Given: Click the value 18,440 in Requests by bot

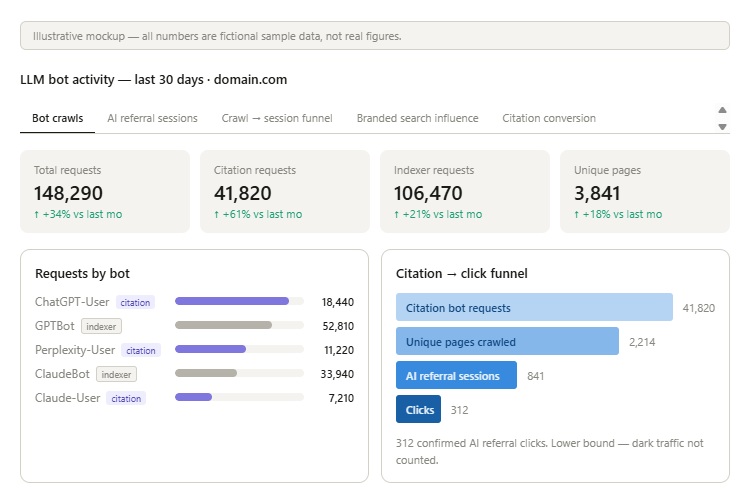Looking at the screenshot, I should tap(338, 302).
